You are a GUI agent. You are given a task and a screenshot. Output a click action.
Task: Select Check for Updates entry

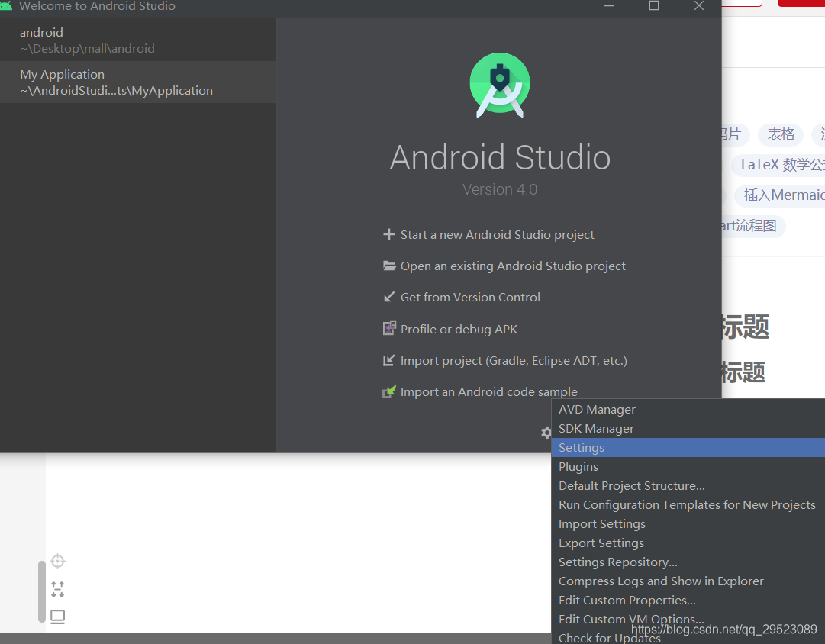pyautogui.click(x=688, y=637)
